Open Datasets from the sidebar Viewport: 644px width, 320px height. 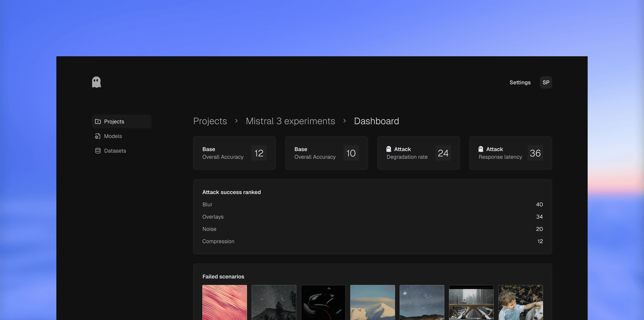tap(115, 151)
